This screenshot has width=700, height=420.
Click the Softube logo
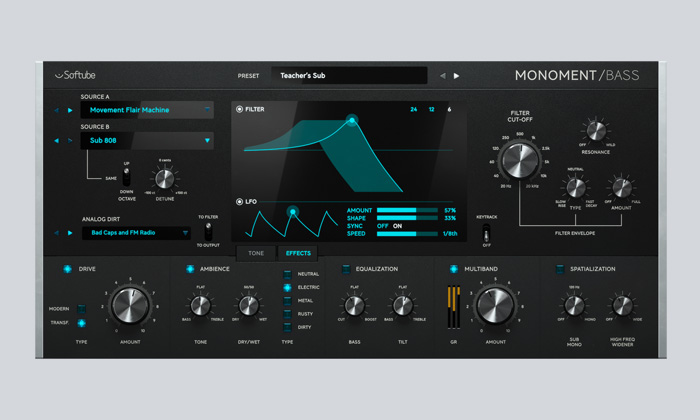click(x=75, y=75)
